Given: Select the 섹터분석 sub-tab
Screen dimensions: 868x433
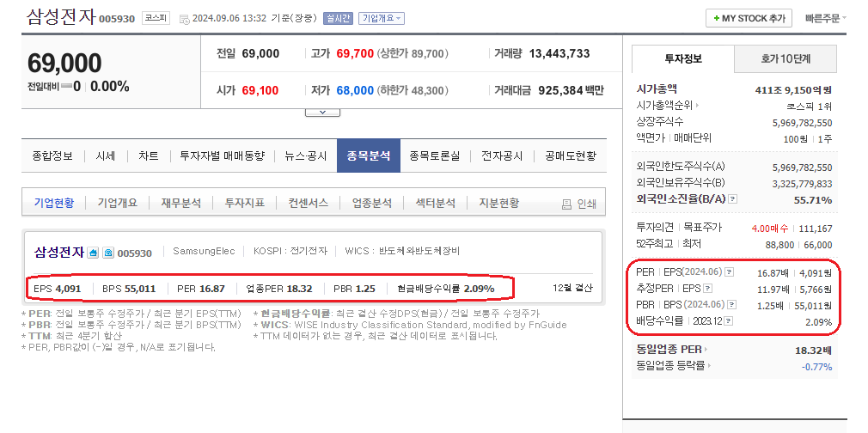Looking at the screenshot, I should (x=435, y=204).
